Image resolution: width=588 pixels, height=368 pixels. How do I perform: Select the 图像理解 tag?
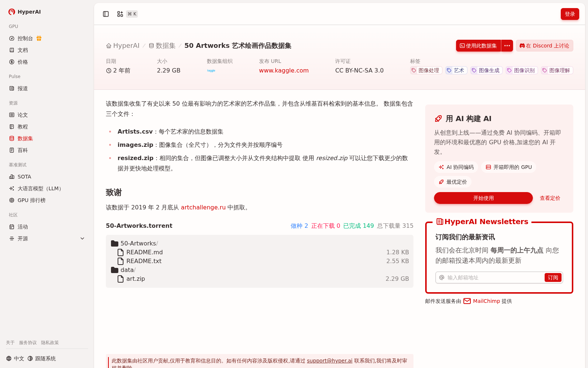(557, 70)
